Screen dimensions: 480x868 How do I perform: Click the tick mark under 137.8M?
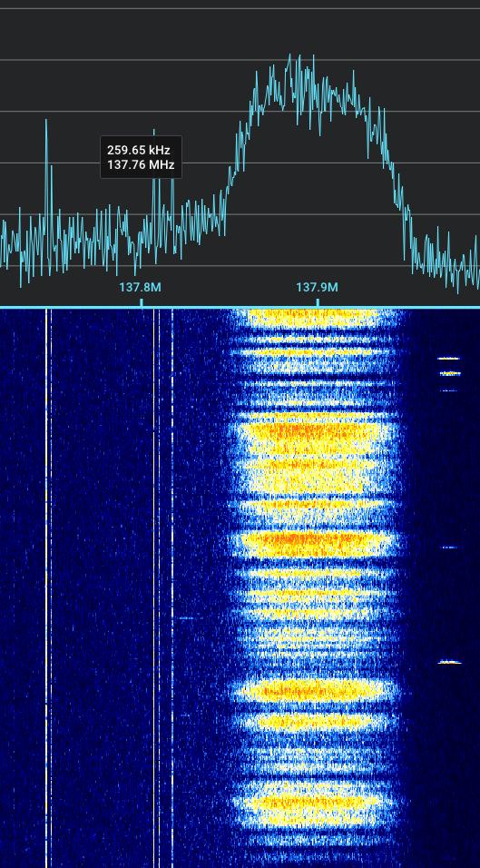pyautogui.click(x=141, y=302)
